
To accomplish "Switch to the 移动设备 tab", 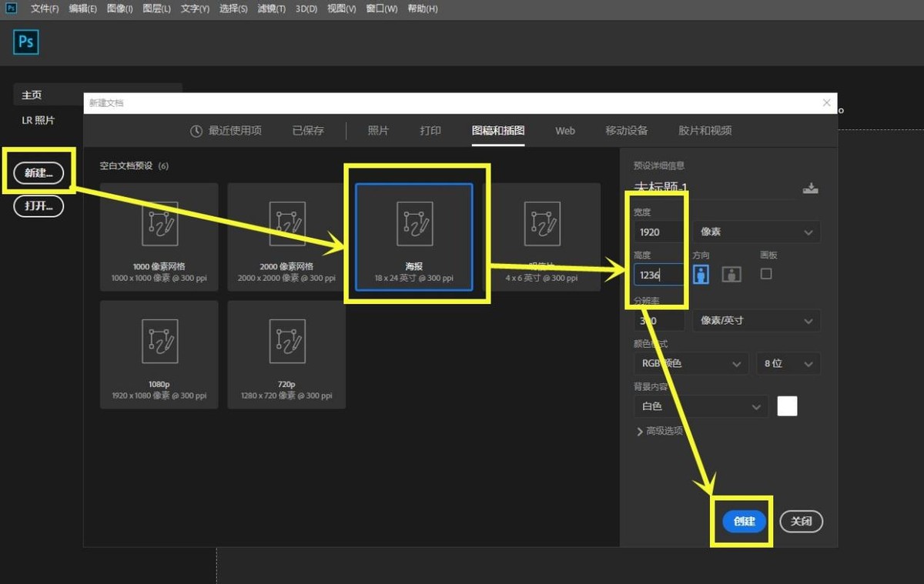I will point(626,131).
